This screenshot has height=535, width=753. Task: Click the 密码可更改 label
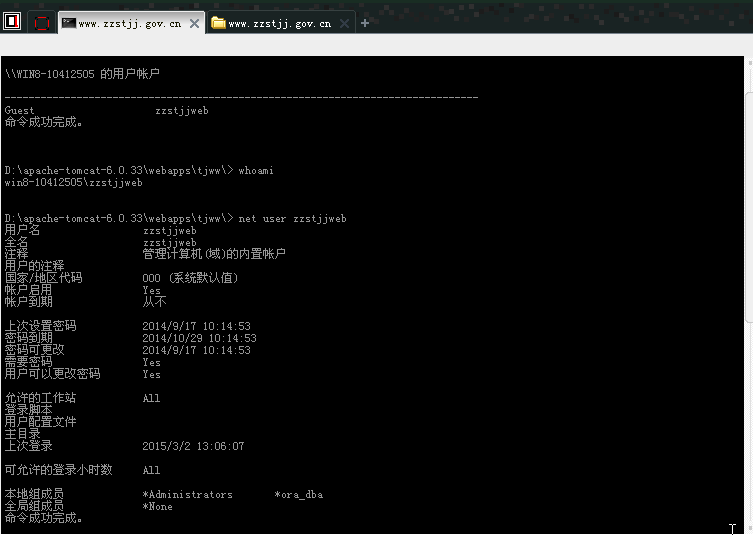click(34, 350)
